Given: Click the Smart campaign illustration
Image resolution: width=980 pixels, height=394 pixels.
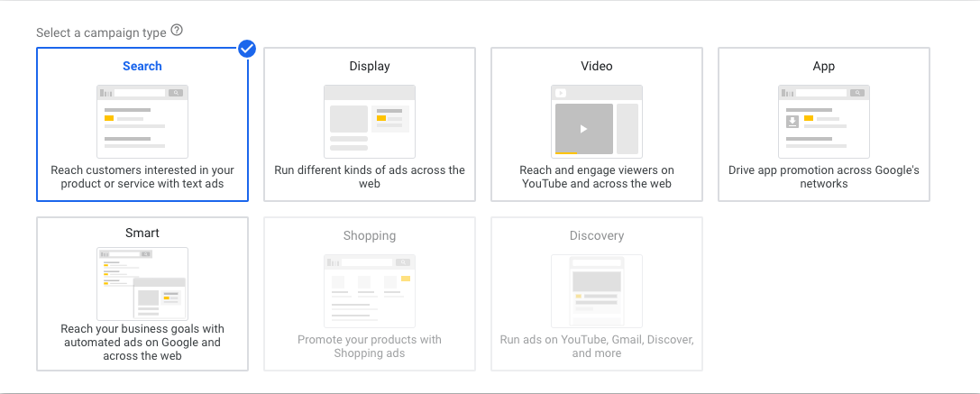Looking at the screenshot, I should pos(142,284).
